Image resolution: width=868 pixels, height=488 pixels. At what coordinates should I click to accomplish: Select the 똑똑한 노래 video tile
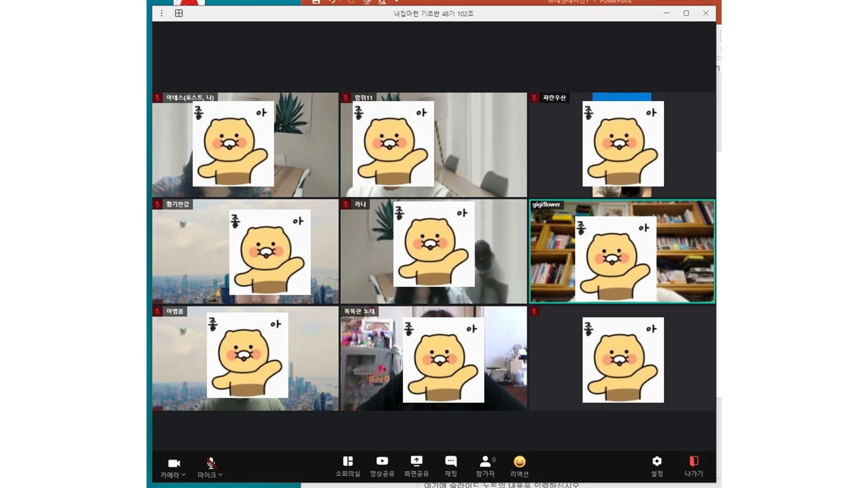tap(434, 358)
